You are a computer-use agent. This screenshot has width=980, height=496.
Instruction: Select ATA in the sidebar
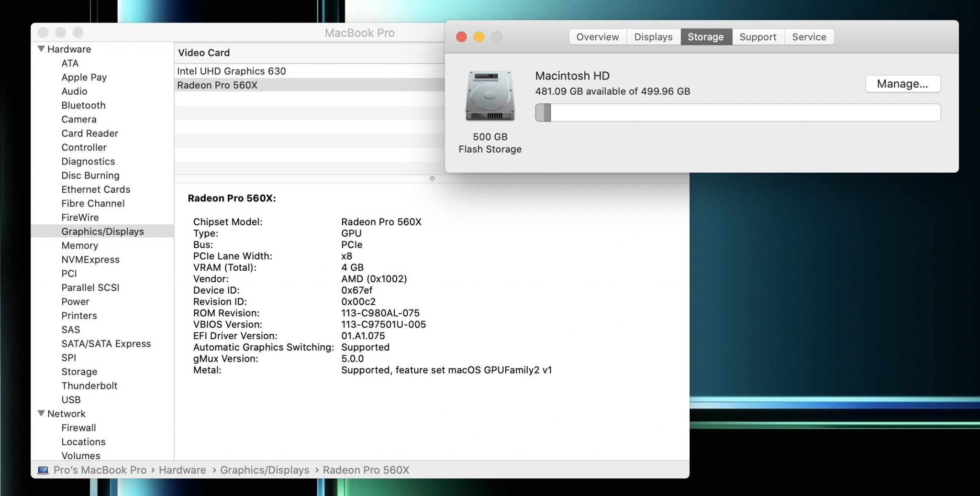tap(70, 63)
